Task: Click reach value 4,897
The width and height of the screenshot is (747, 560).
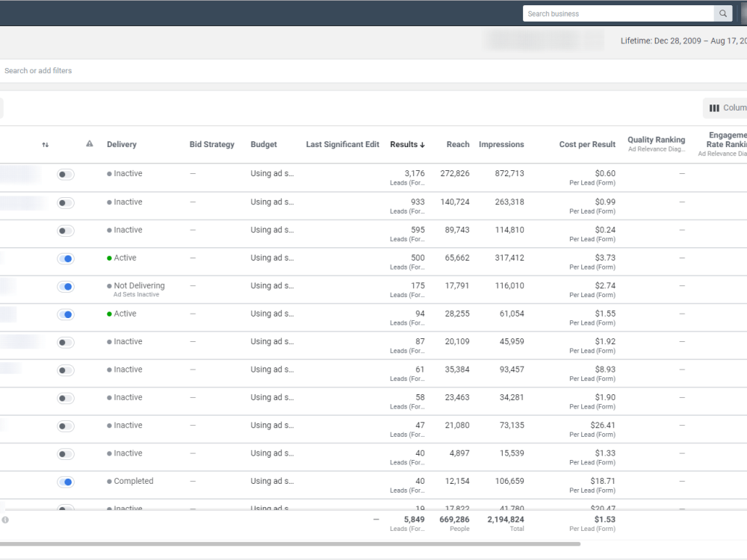Action: (x=459, y=453)
